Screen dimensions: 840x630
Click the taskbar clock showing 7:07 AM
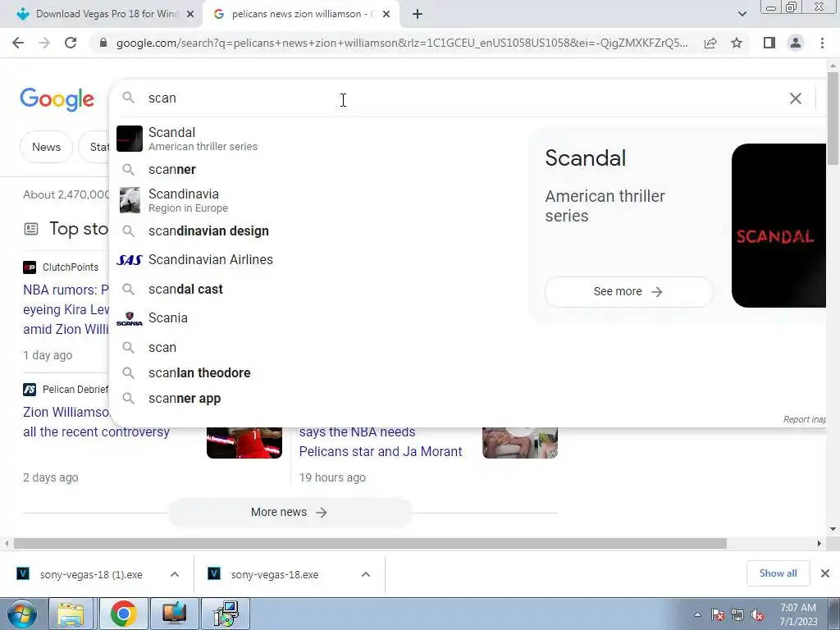798,614
